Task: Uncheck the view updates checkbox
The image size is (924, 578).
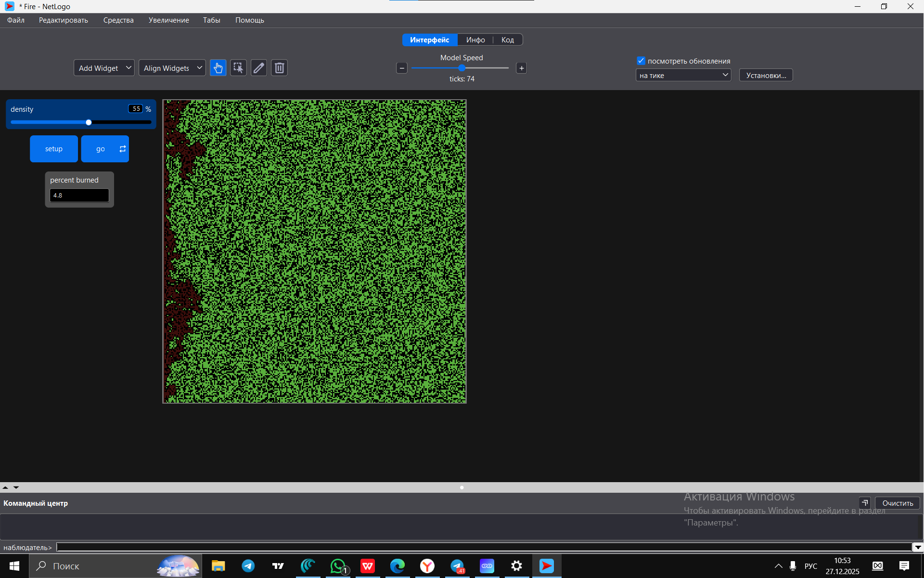Action: coord(641,61)
